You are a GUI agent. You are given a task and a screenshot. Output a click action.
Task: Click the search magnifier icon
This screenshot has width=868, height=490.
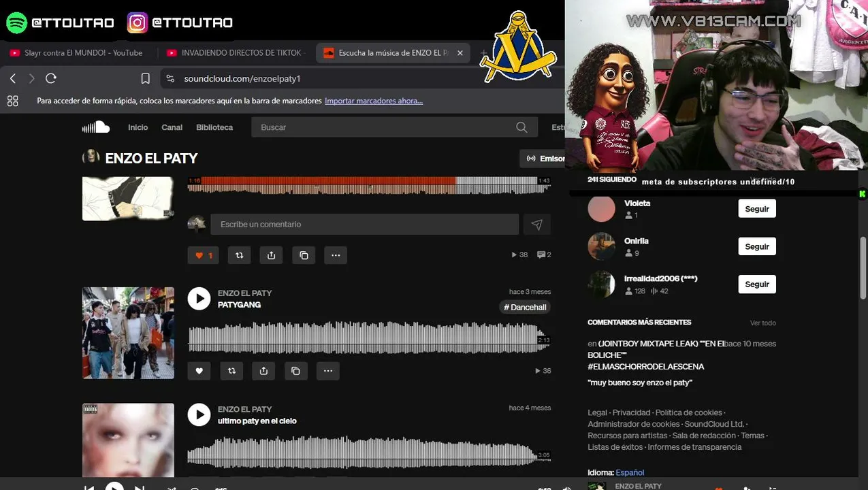point(521,127)
